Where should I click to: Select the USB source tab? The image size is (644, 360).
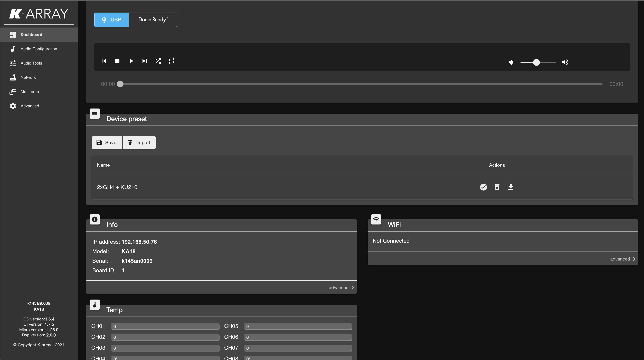(x=111, y=20)
